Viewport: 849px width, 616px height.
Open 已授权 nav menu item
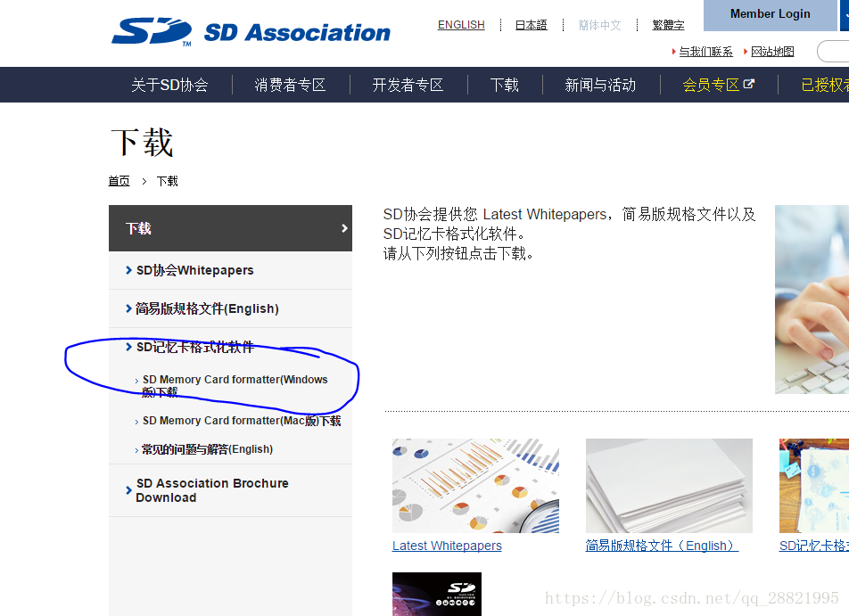point(825,85)
